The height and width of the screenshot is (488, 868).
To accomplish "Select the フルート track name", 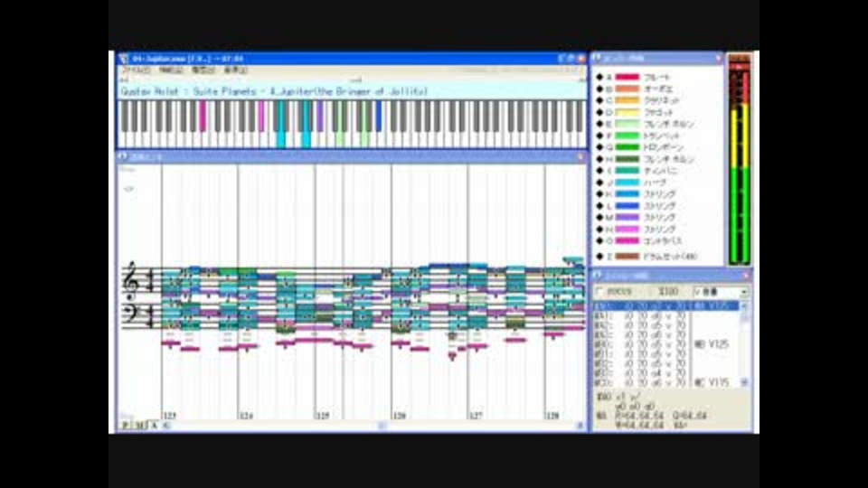I will 657,77.
